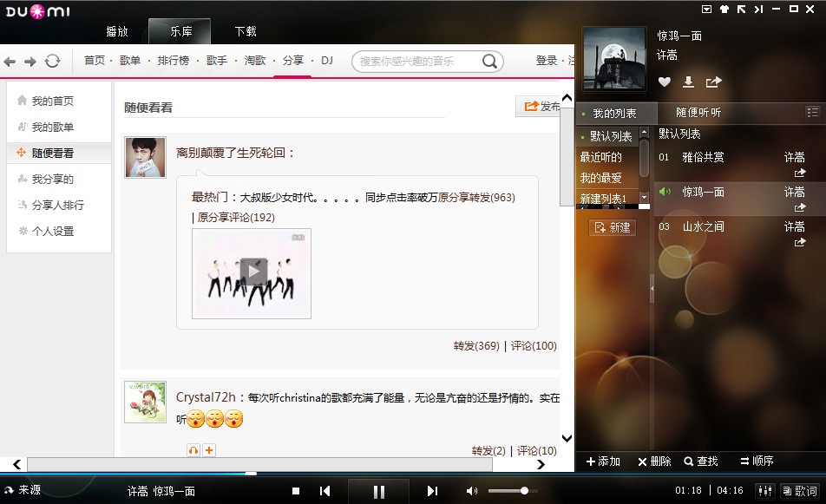The width and height of the screenshot is (826, 504).
Task: Switch to 下载 tab
Action: pos(246,31)
